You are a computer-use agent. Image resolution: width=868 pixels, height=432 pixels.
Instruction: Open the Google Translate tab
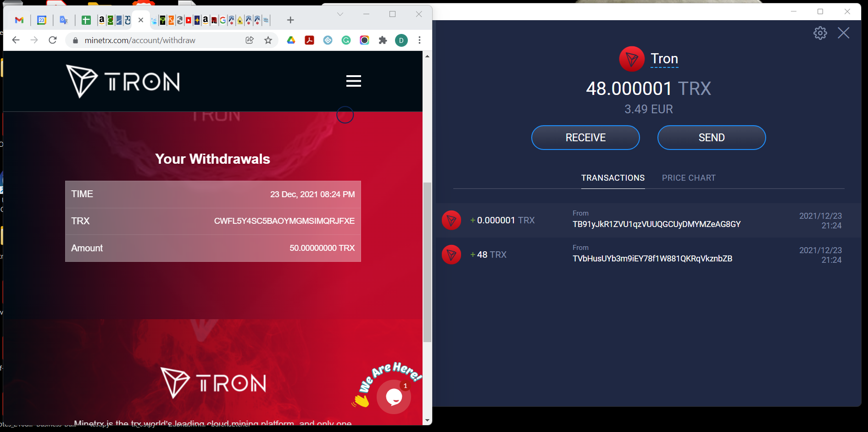click(x=64, y=20)
